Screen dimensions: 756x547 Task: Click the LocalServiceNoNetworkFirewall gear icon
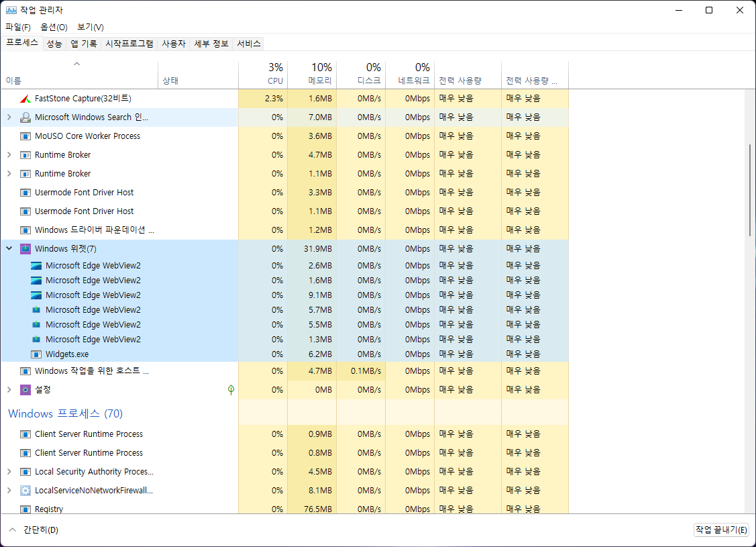(25, 491)
